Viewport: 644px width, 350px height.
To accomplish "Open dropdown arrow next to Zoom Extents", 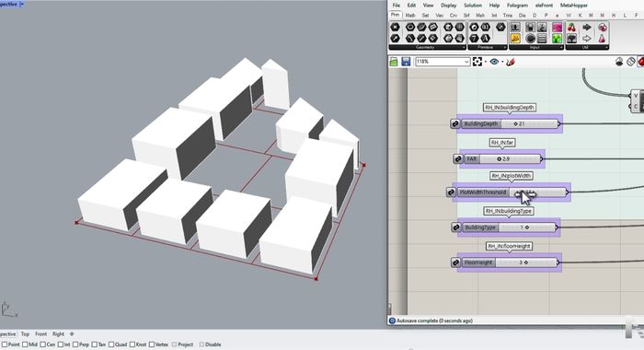I will click(x=486, y=62).
